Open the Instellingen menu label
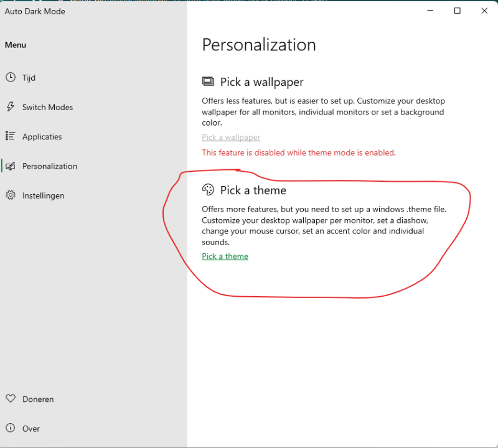498x448 pixels. (43, 195)
